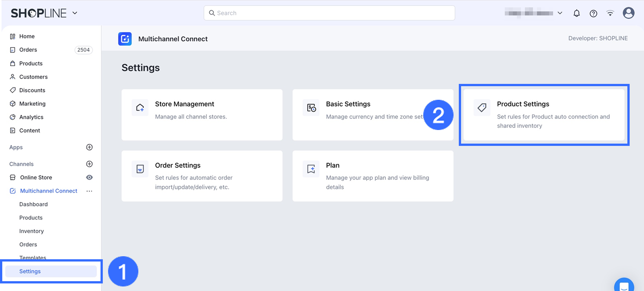
Task: Open Orders in the main sidebar
Action: coord(28,50)
